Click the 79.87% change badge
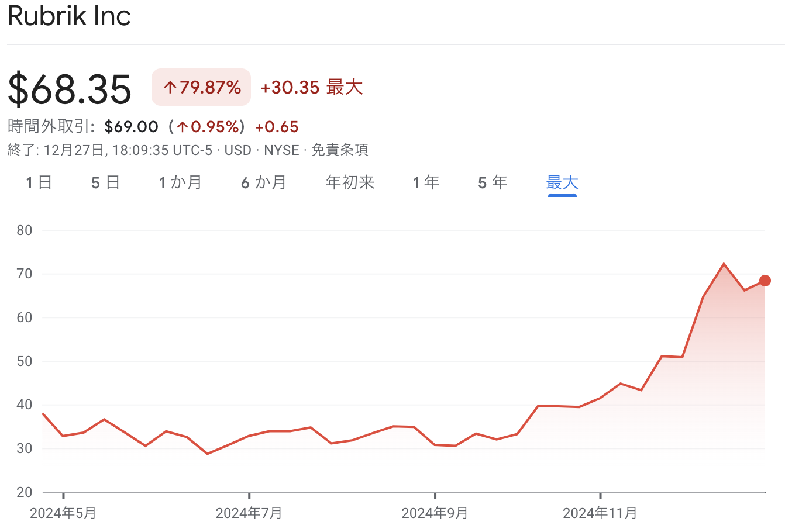Viewport: 785px width, 532px height. coord(201,87)
